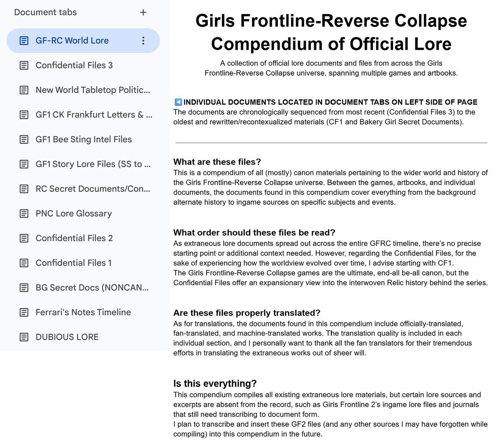The height and width of the screenshot is (448, 502).
Task: Click the document icon beside GF1 CK Frankfurt Letters
Action: [24, 115]
